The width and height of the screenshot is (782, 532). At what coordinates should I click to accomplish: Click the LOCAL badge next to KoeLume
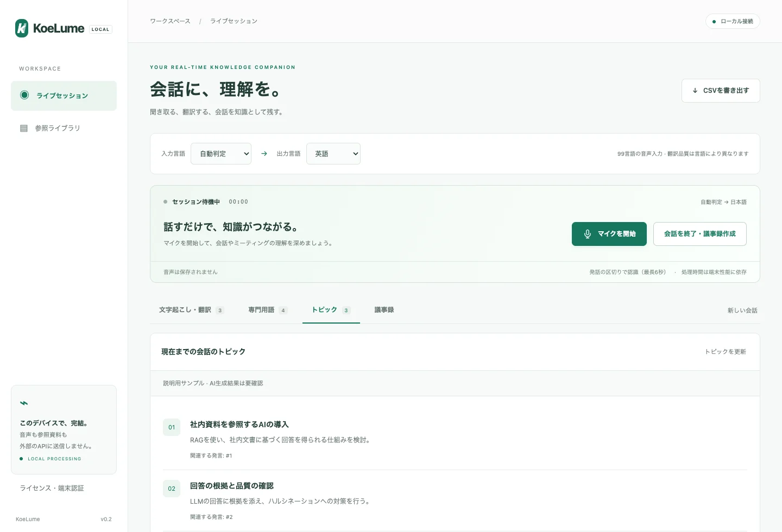click(100, 29)
